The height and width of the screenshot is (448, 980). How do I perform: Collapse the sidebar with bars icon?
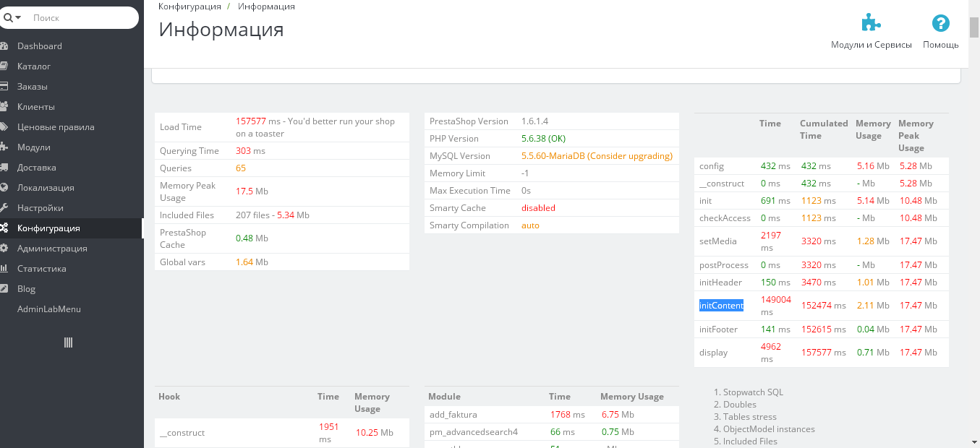coord(69,343)
